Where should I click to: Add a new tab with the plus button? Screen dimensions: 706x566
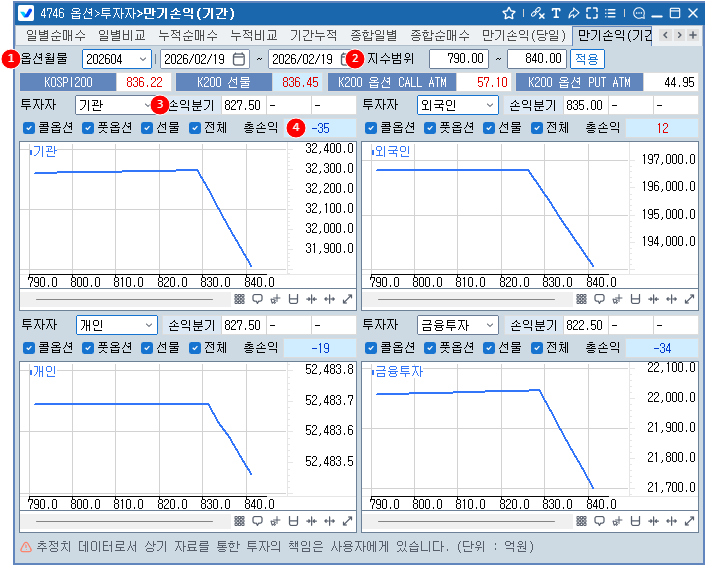click(x=694, y=35)
